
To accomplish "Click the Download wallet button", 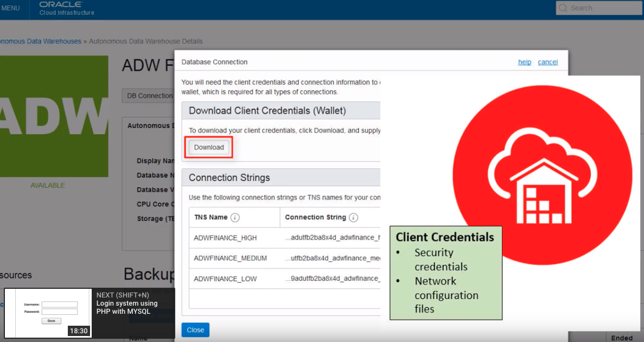I will tap(209, 147).
